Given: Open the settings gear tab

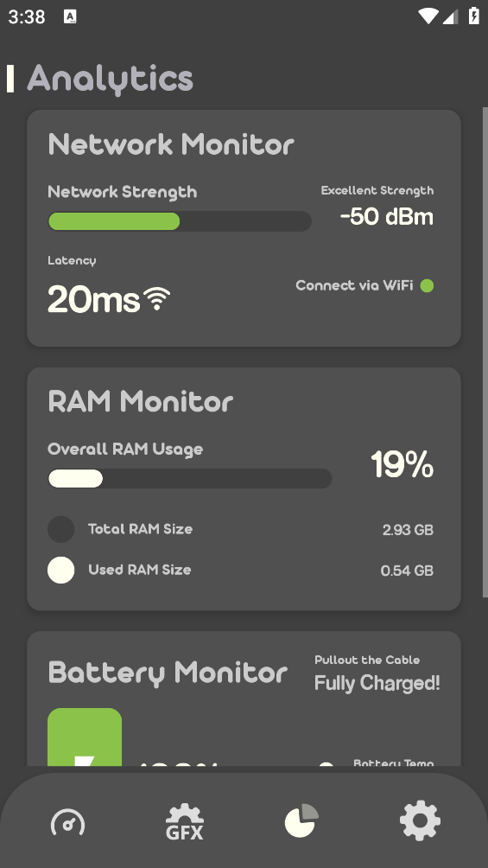Looking at the screenshot, I should tap(420, 820).
